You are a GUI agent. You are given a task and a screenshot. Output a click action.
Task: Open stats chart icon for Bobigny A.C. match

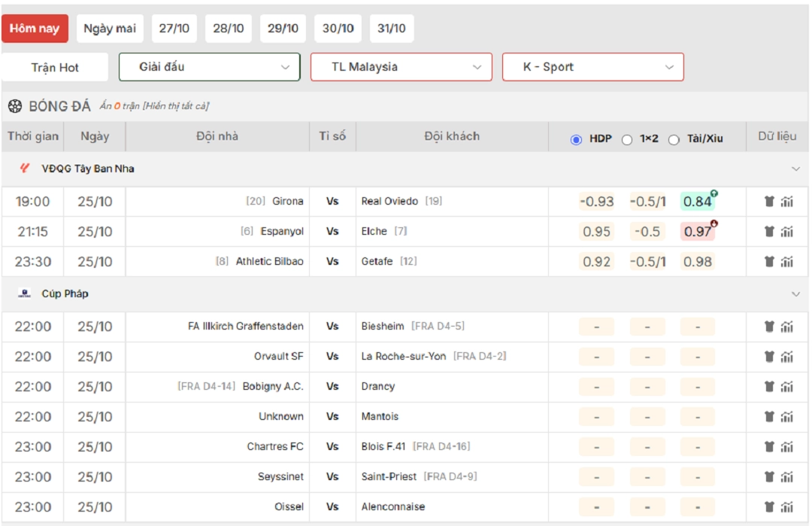click(787, 387)
